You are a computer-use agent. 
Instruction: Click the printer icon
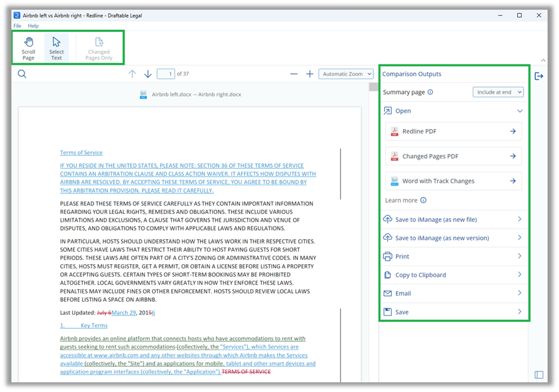(x=388, y=257)
